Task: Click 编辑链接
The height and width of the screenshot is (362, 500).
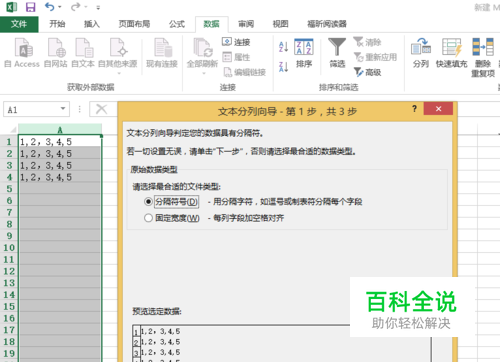Action: click(244, 72)
